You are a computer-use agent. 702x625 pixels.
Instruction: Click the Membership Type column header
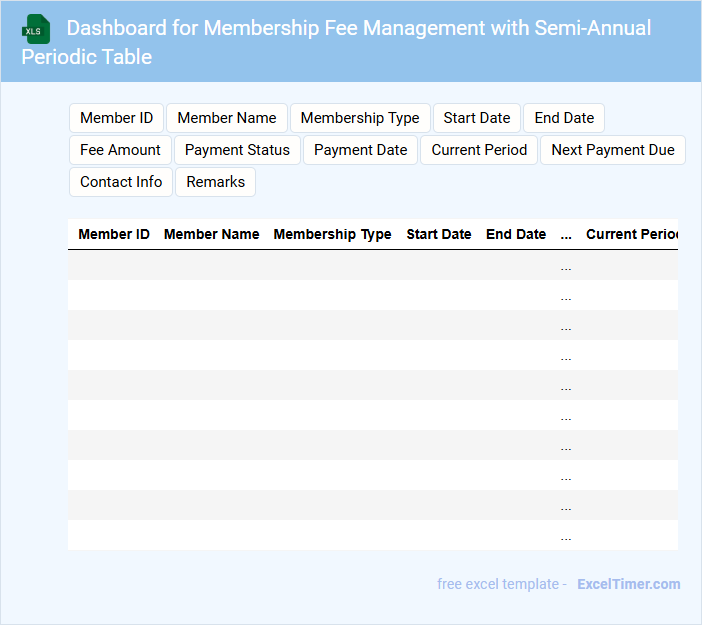[x=332, y=234]
